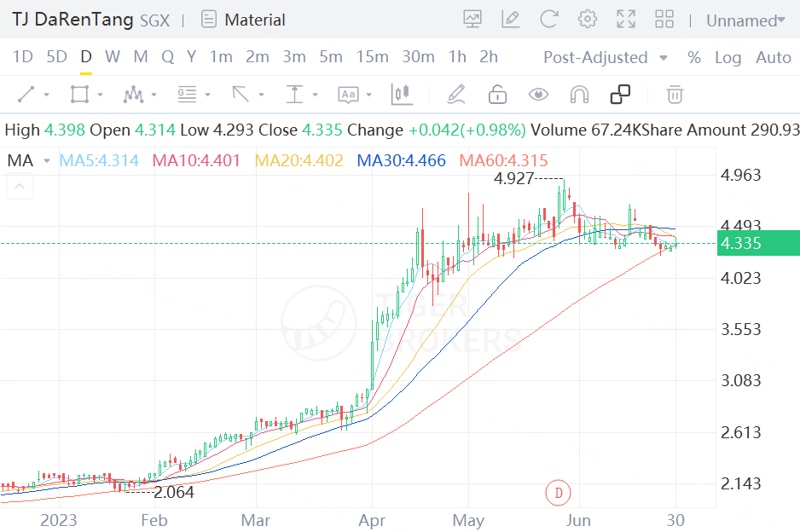The image size is (800, 532).
Task: Toggle the lock drawings icon
Action: [497, 95]
